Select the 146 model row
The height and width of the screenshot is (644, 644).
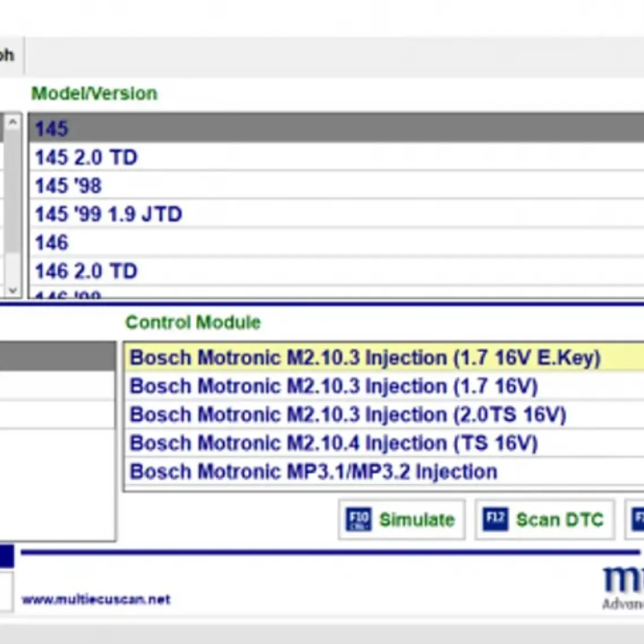[337, 242]
